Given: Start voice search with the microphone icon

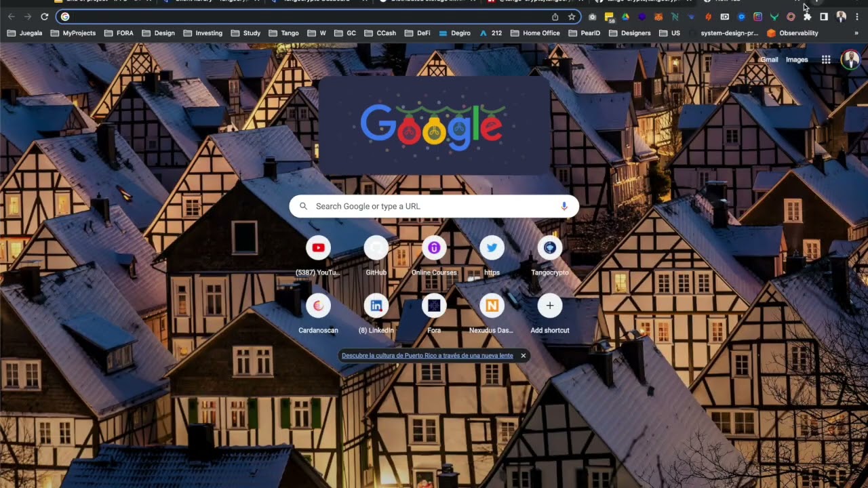Looking at the screenshot, I should [x=564, y=206].
